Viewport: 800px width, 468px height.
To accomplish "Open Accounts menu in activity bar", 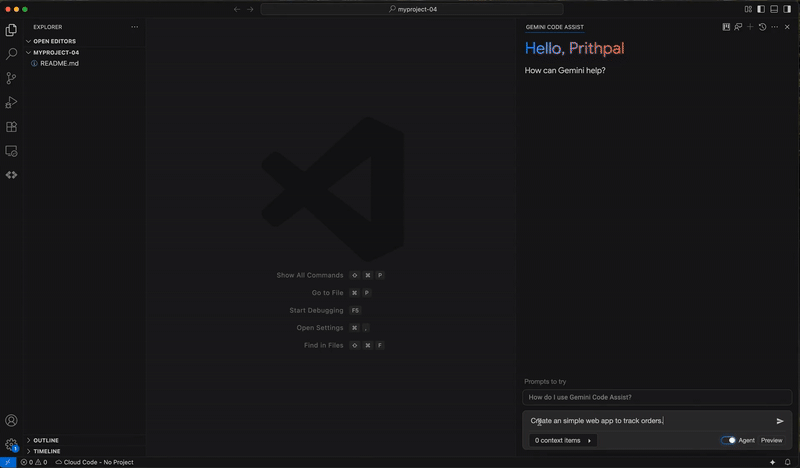I will click(x=11, y=421).
